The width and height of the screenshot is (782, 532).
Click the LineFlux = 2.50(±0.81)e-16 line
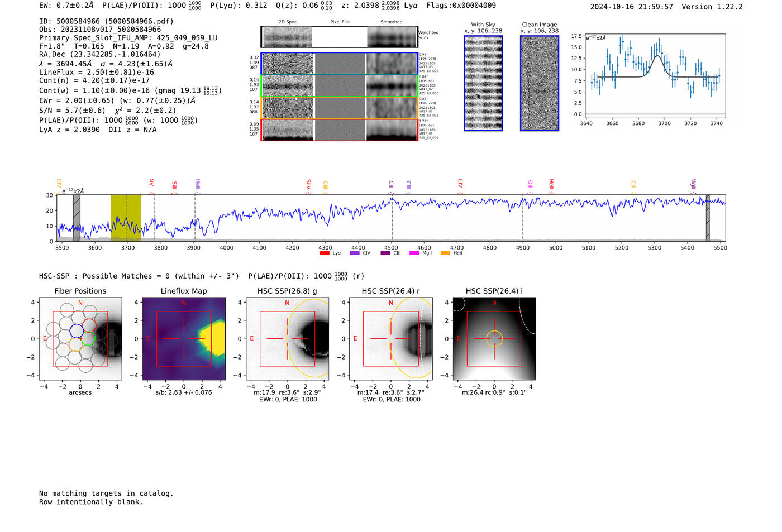(x=97, y=73)
